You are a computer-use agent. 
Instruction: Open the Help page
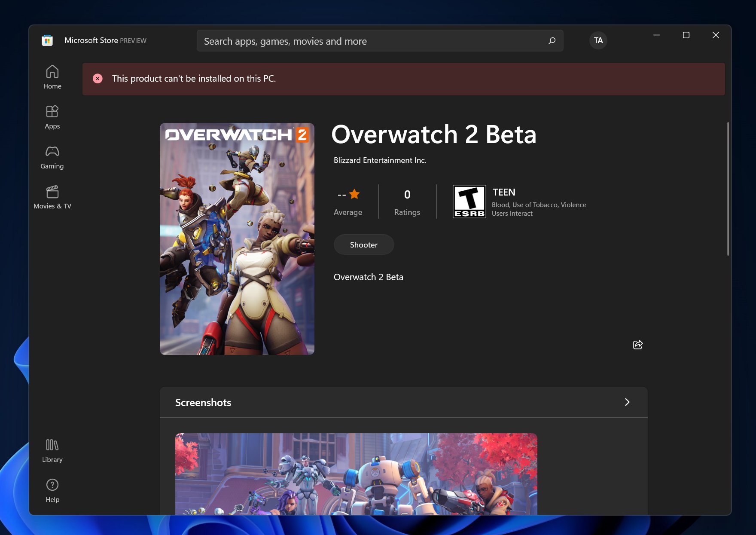(52, 490)
